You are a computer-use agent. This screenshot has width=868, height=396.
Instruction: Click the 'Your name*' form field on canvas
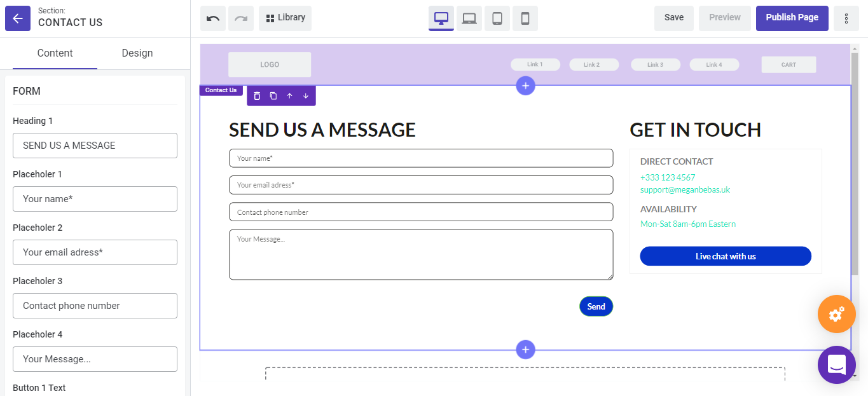click(x=421, y=158)
